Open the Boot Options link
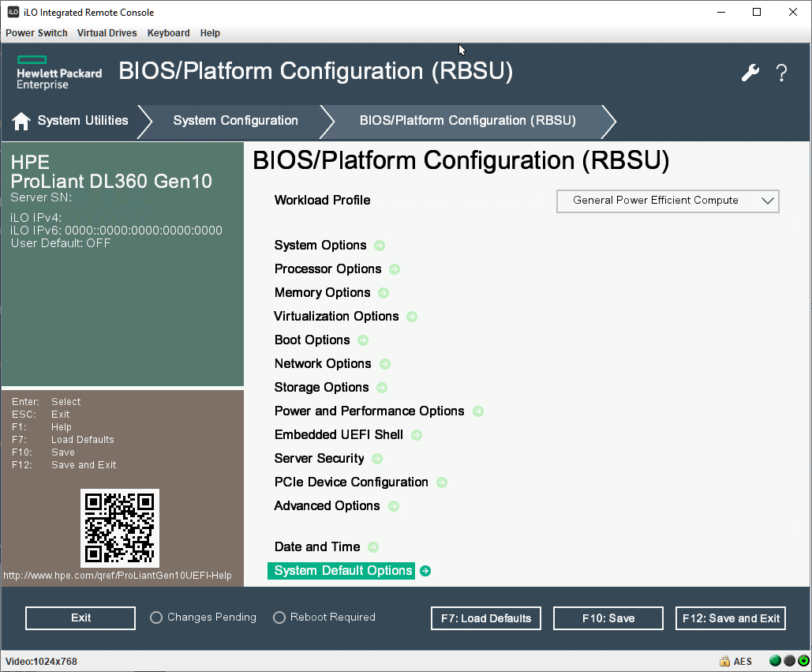This screenshot has height=672, width=812. [x=312, y=340]
